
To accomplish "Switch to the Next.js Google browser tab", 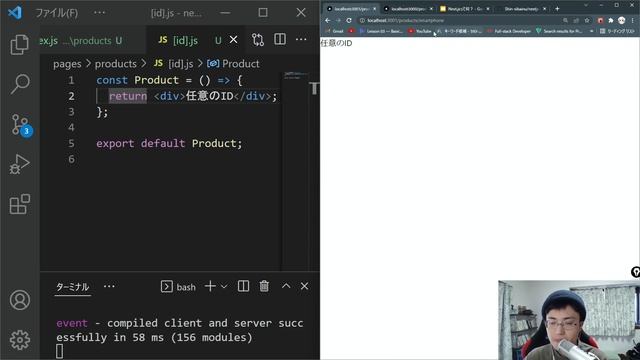I will tap(465, 9).
